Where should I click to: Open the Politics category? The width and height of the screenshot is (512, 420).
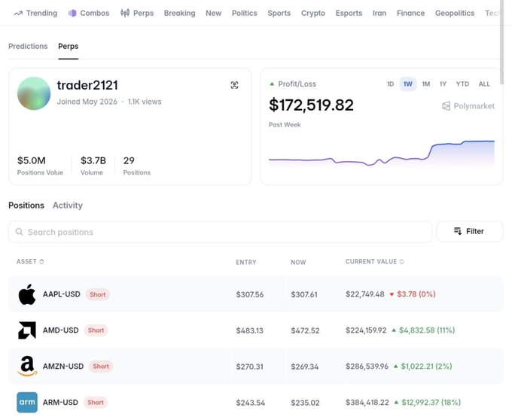(245, 13)
